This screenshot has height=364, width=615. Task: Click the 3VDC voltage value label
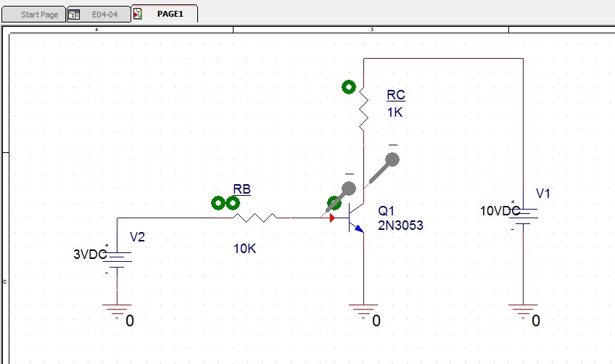90,255
